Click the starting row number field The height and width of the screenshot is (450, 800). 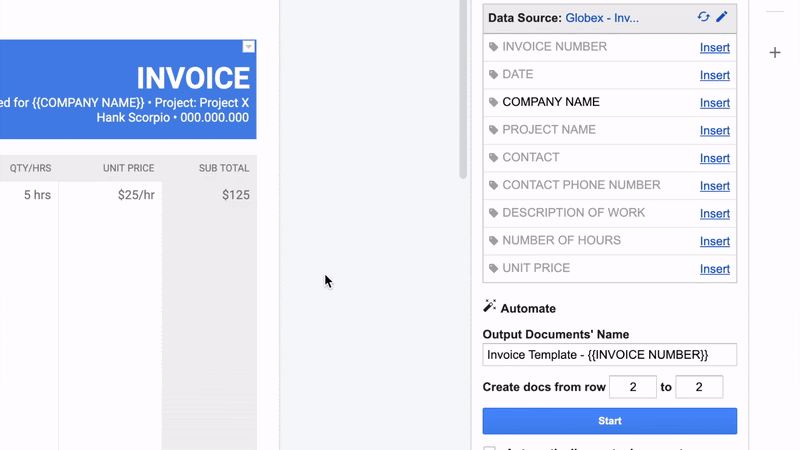[632, 387]
